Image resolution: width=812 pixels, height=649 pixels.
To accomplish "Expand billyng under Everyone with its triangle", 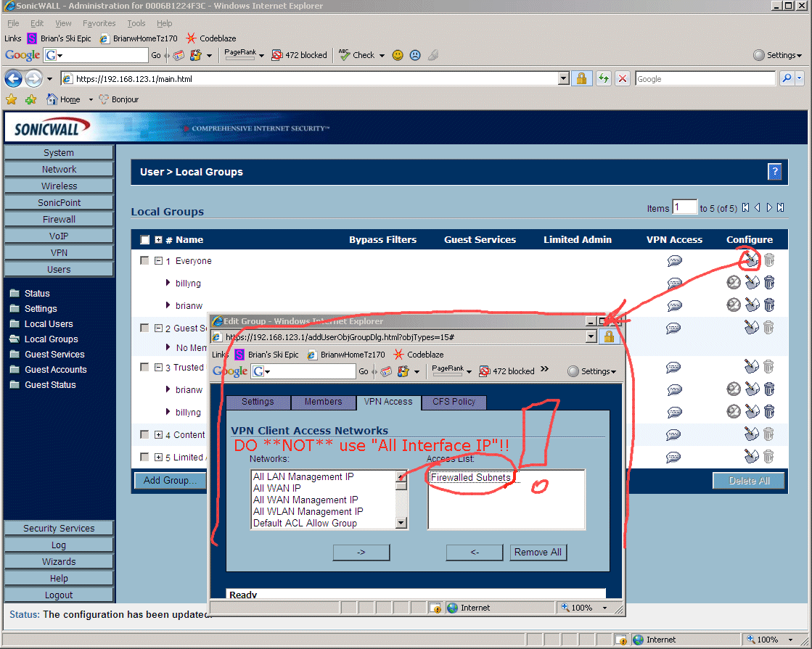I will [168, 283].
